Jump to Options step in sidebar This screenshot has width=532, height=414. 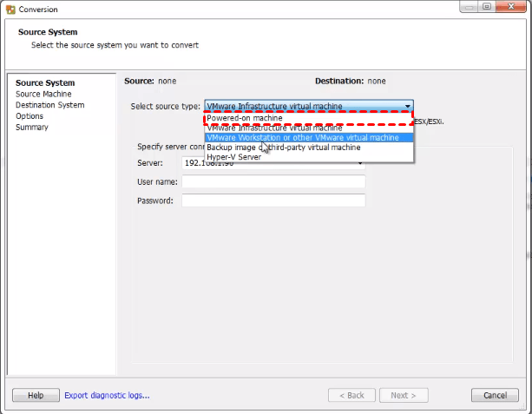30,116
